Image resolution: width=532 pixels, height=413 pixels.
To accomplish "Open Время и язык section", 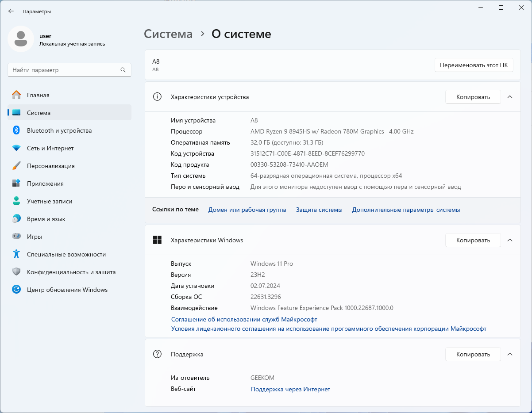I will tap(69, 219).
